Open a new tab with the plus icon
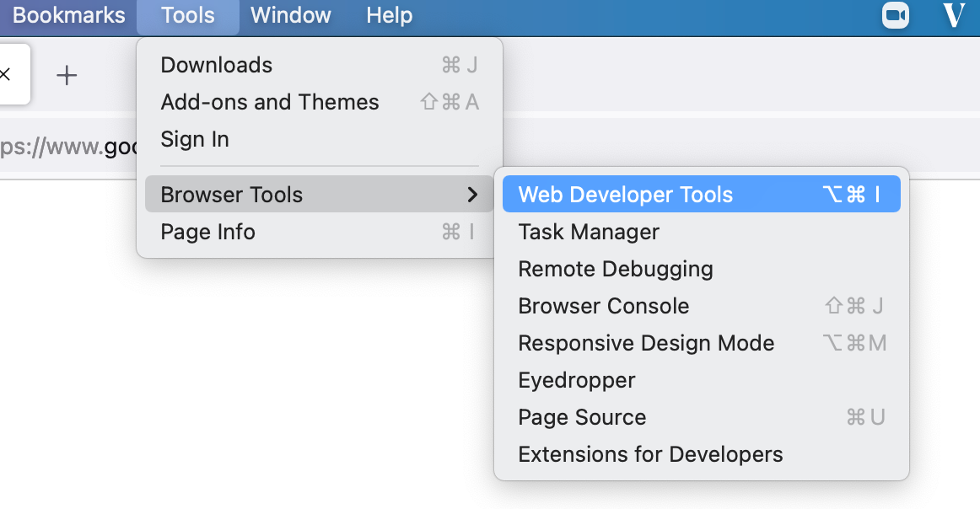 tap(66, 75)
